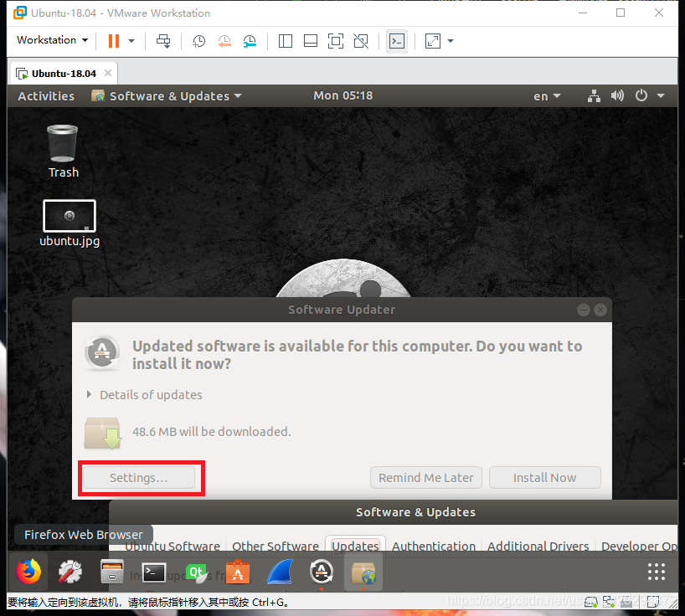Send Ctrl+Alt+Del to the virtual machine
The height and width of the screenshot is (616, 685).
click(x=163, y=41)
